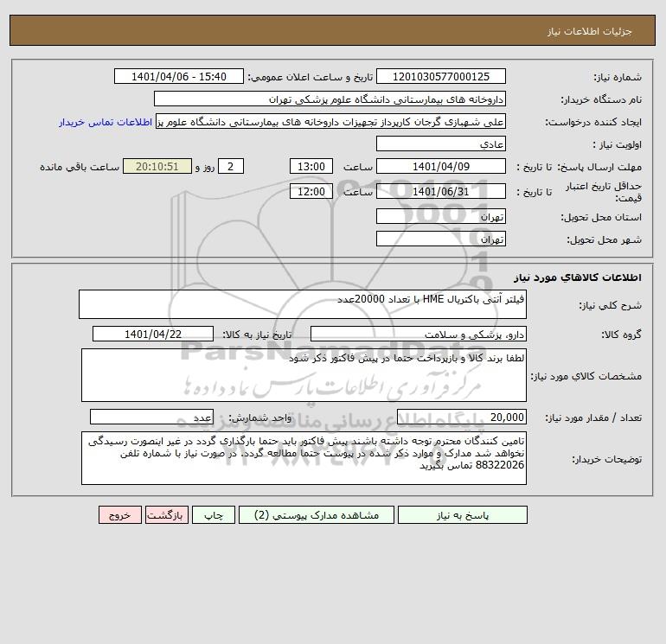Click the label 'نام دستگاه خریدار:'
This screenshot has width=666, height=644.
click(601, 99)
